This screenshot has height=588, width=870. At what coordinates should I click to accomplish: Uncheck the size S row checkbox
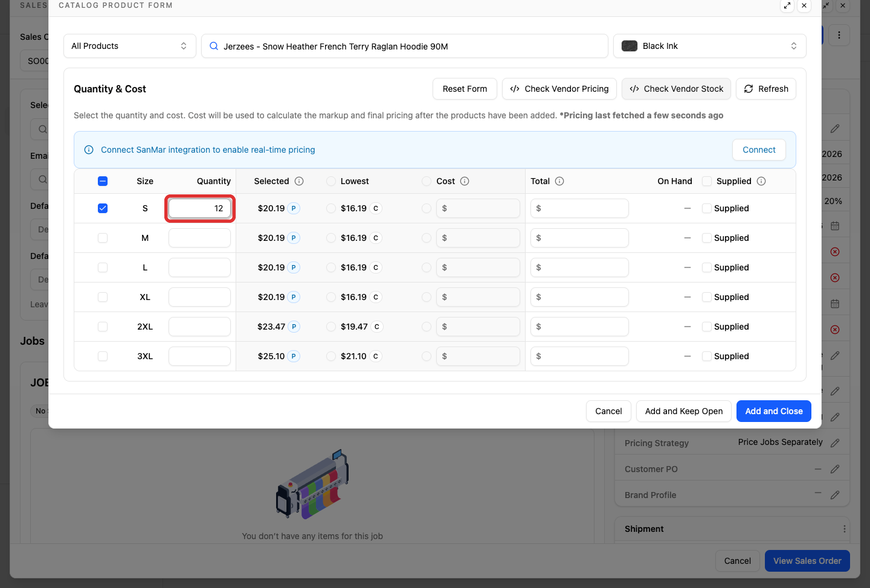coord(103,208)
